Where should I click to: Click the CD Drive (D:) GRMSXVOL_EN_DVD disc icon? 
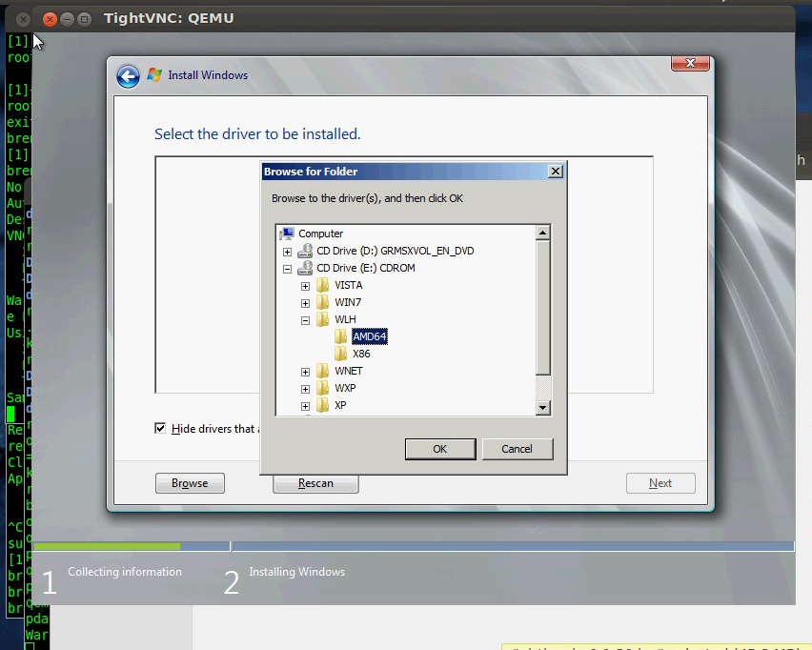[x=305, y=251]
